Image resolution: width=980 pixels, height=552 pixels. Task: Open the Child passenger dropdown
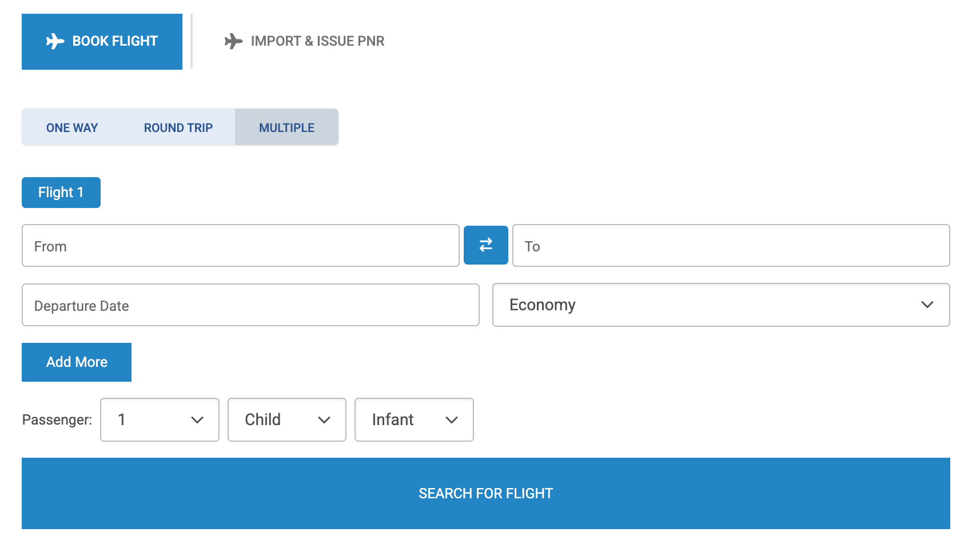point(286,420)
